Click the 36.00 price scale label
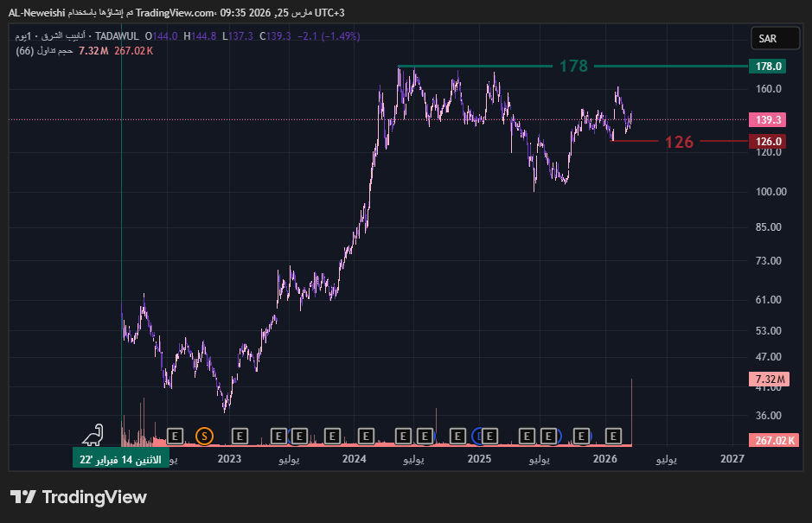812x523 pixels. point(769,416)
